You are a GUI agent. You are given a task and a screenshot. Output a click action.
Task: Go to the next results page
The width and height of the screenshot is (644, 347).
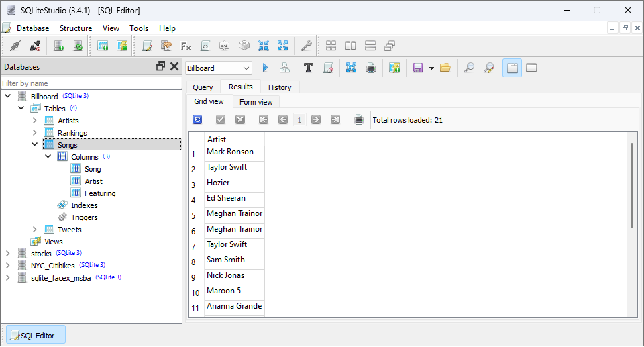pos(316,119)
